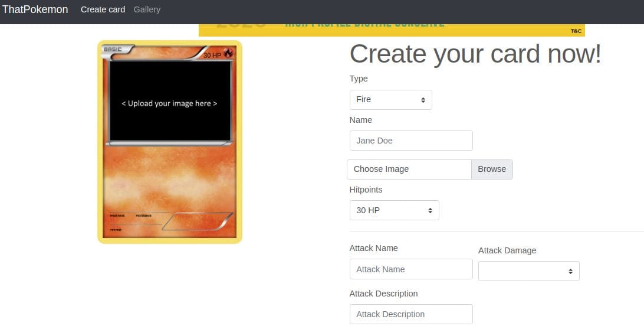Click the yellow advertisement banner at top
644x326 pixels.
[392, 31]
